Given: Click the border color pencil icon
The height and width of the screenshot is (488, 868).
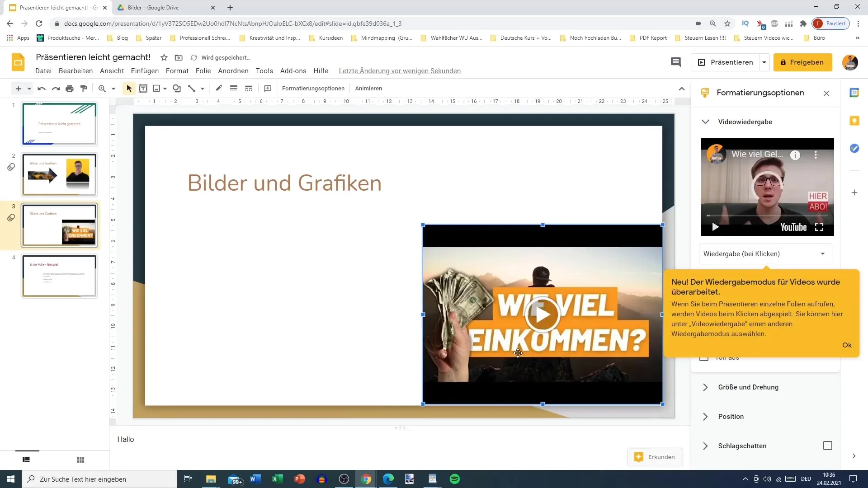Looking at the screenshot, I should pyautogui.click(x=219, y=88).
